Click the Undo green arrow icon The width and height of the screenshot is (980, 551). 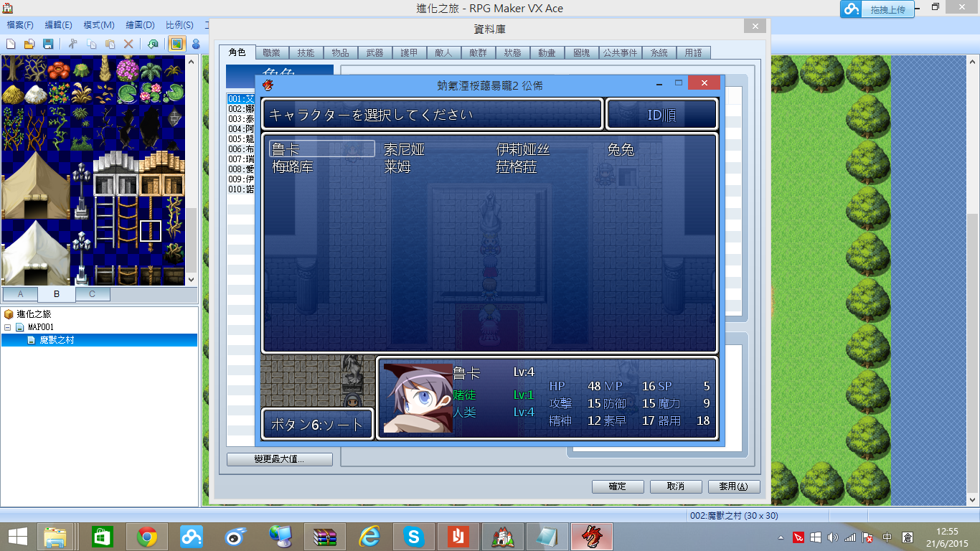coord(153,44)
